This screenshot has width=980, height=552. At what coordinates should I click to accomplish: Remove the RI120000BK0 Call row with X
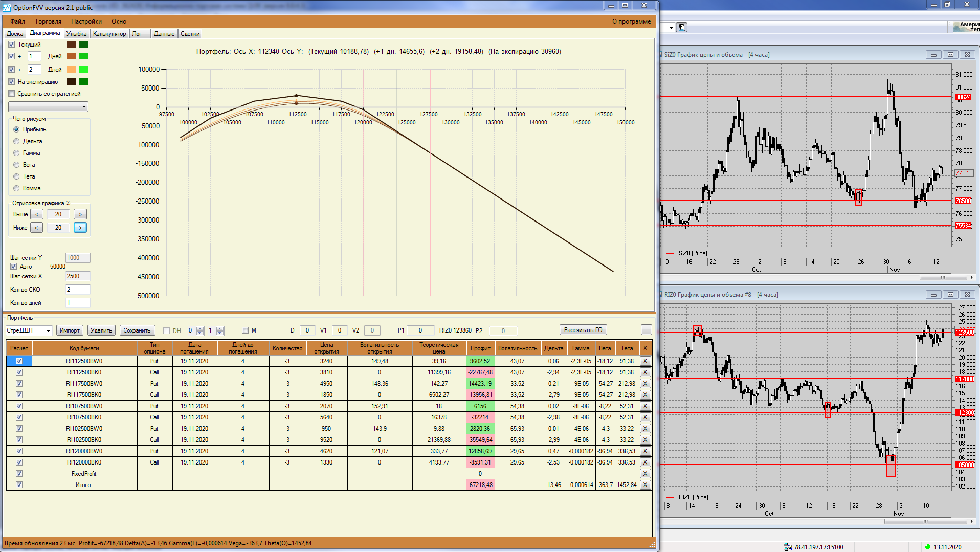tap(645, 462)
